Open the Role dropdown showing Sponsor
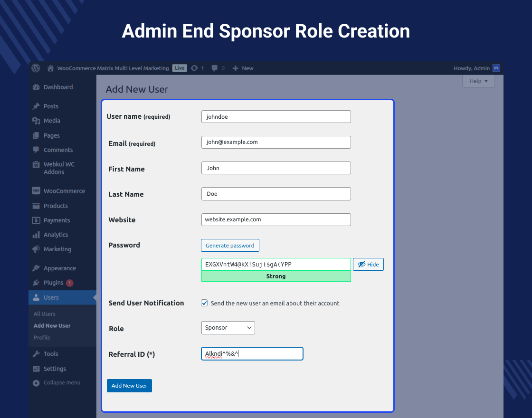Image resolution: width=532 pixels, height=418 pixels. click(x=228, y=328)
